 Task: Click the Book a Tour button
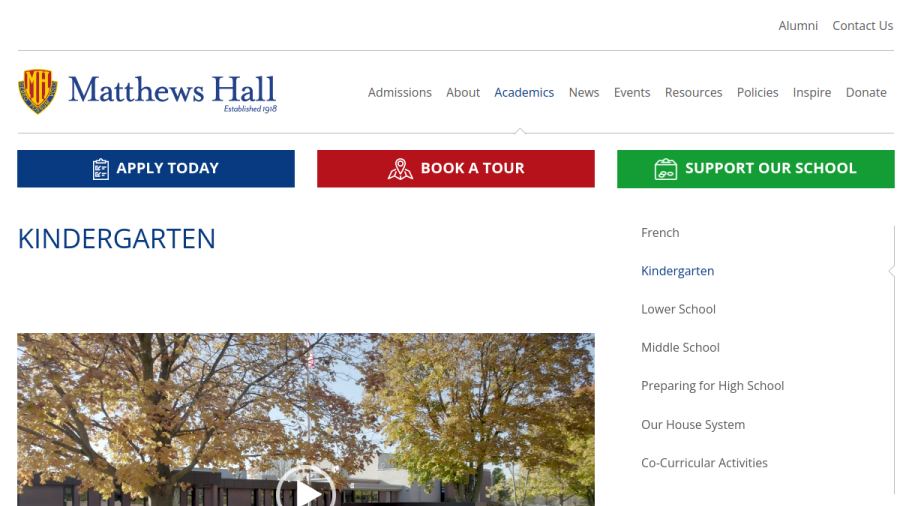click(x=456, y=169)
